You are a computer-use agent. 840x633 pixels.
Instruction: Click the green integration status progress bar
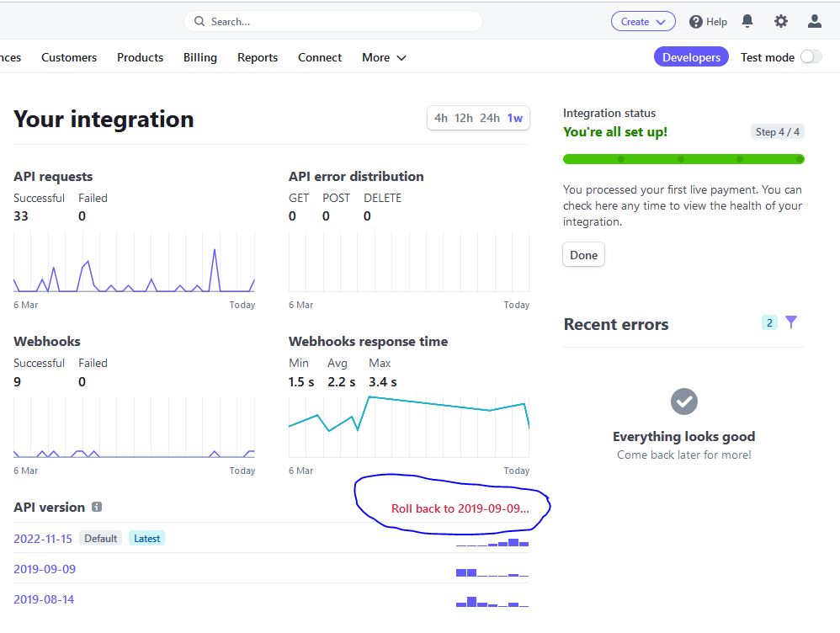683,159
